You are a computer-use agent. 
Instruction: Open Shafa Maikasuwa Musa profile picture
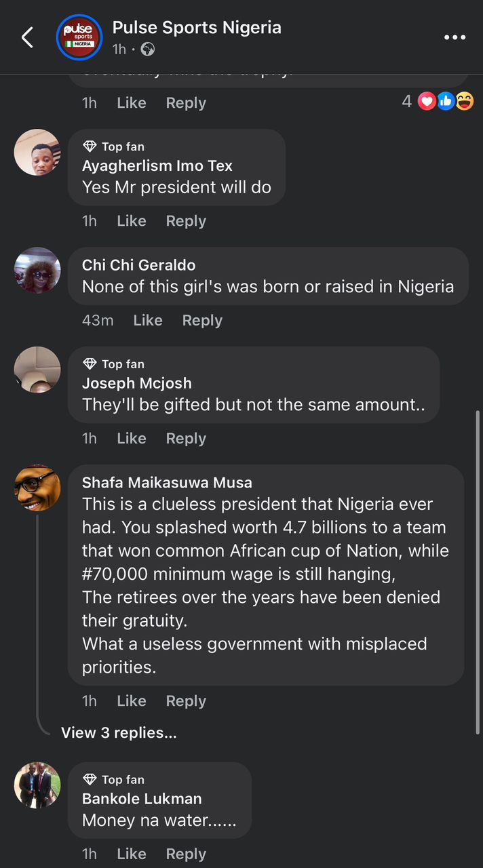click(37, 488)
